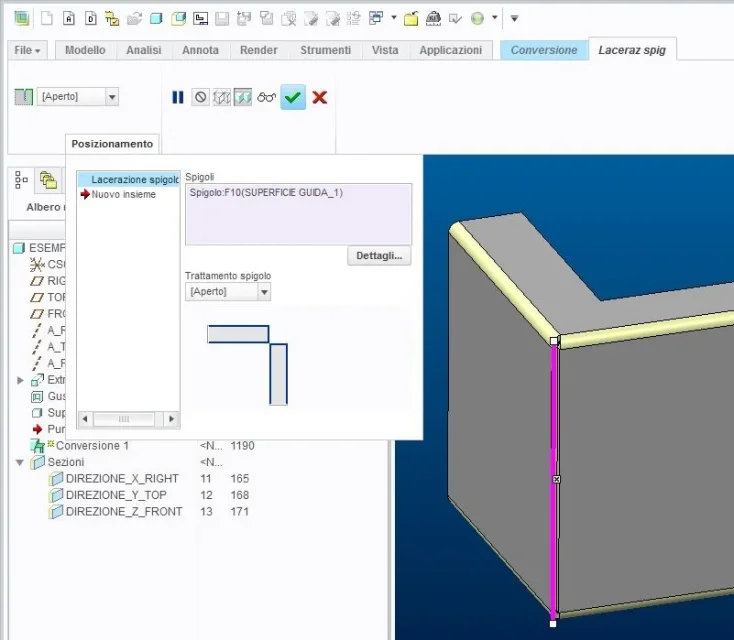This screenshot has width=734, height=640.
Task: Click the green checkmark to accept the feature
Action: 293,97
